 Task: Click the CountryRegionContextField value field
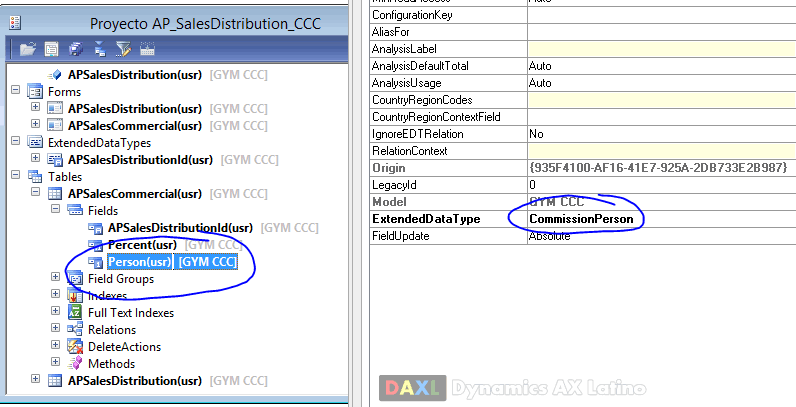(661, 117)
